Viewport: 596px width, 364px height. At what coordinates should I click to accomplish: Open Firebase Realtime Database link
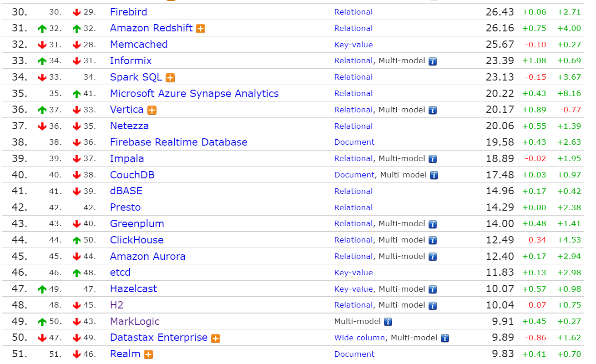179,142
